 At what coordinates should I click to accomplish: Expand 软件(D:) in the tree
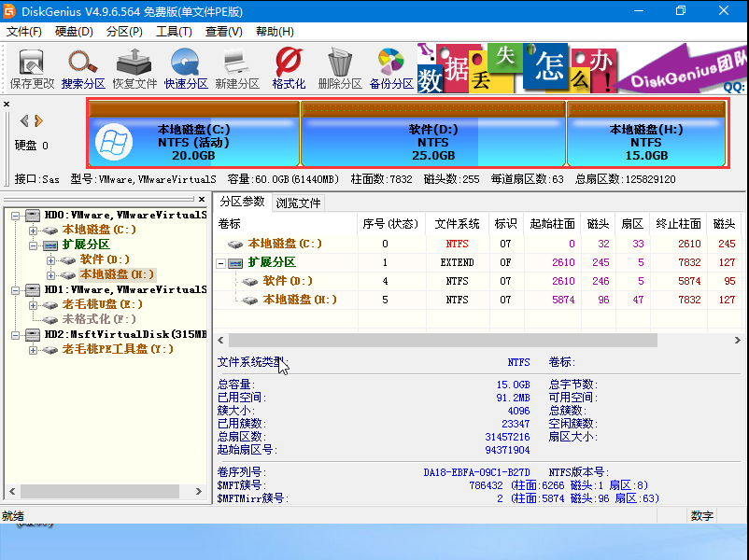(x=50, y=260)
